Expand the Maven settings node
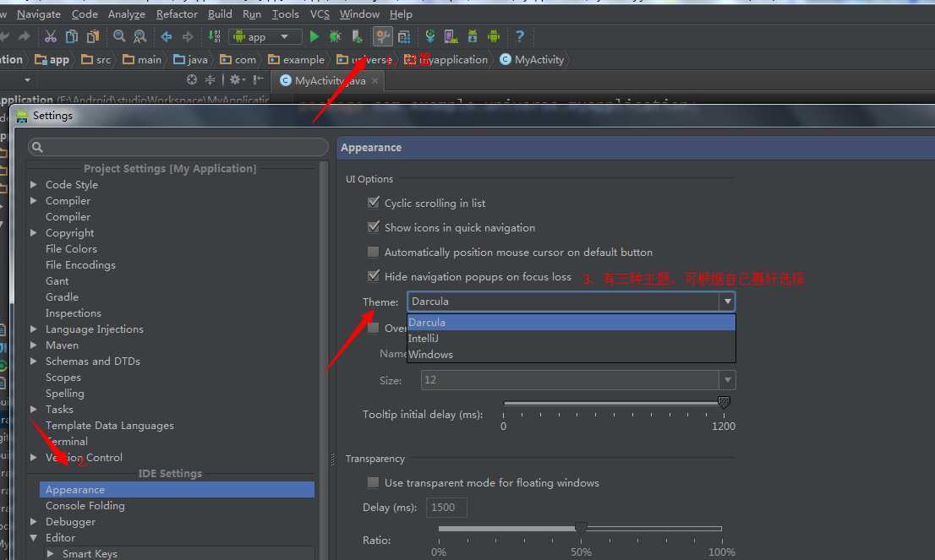 pyautogui.click(x=34, y=345)
